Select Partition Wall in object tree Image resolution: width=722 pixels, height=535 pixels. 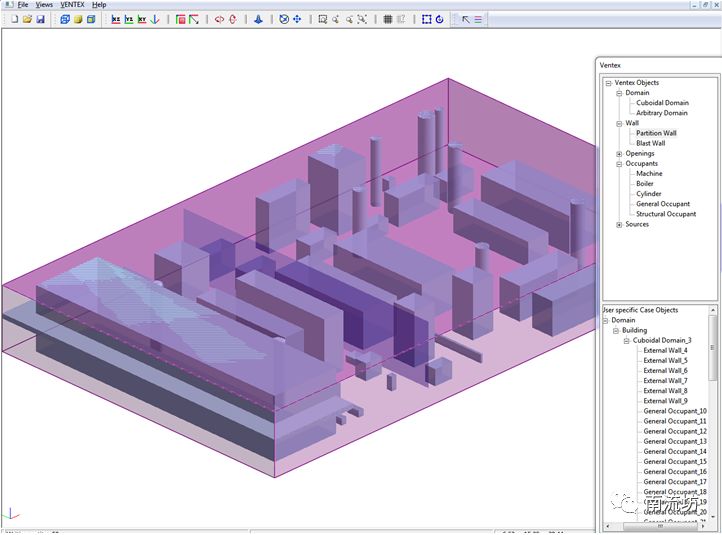pyautogui.click(x=656, y=133)
